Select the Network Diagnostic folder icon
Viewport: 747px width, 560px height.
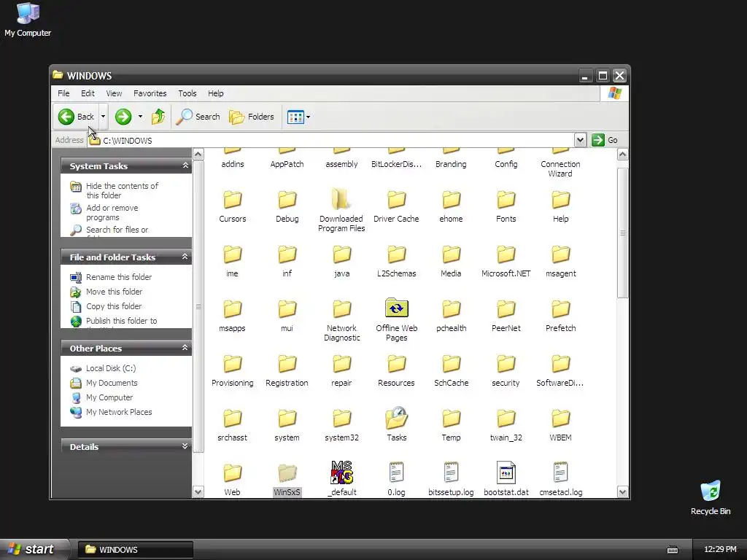[341, 309]
